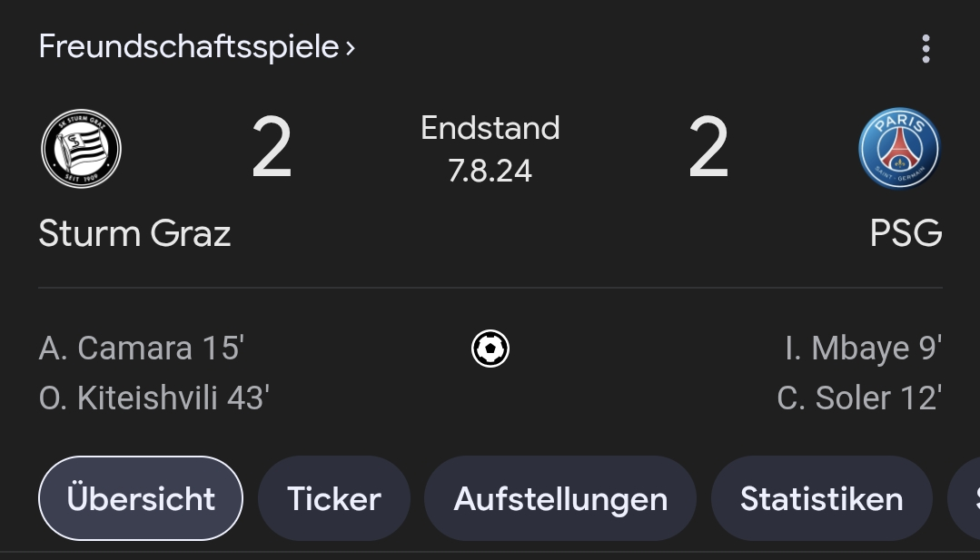Click the Sturm Graz club crest
Screen dimensions: 980x560
81,149
